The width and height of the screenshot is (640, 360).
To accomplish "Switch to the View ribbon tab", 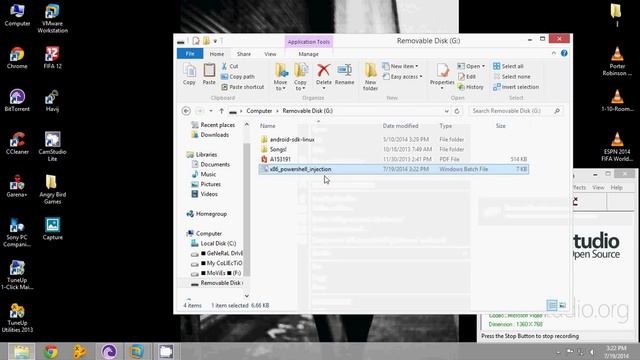I will pyautogui.click(x=270, y=54).
